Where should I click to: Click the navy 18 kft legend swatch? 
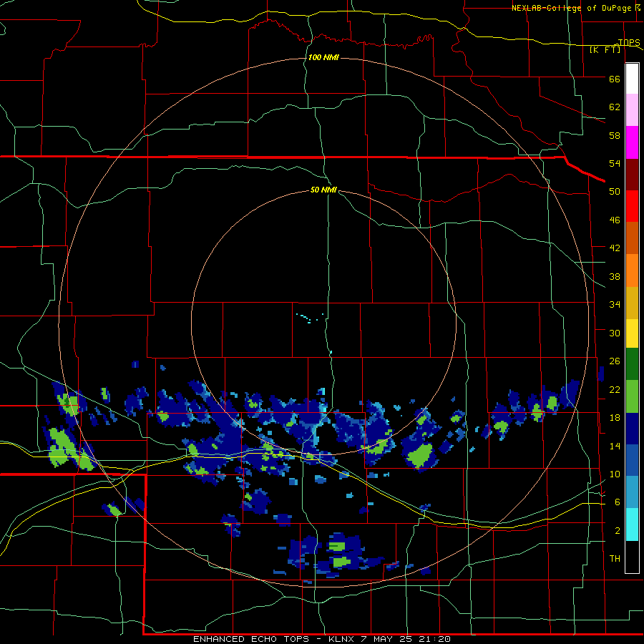point(632,429)
